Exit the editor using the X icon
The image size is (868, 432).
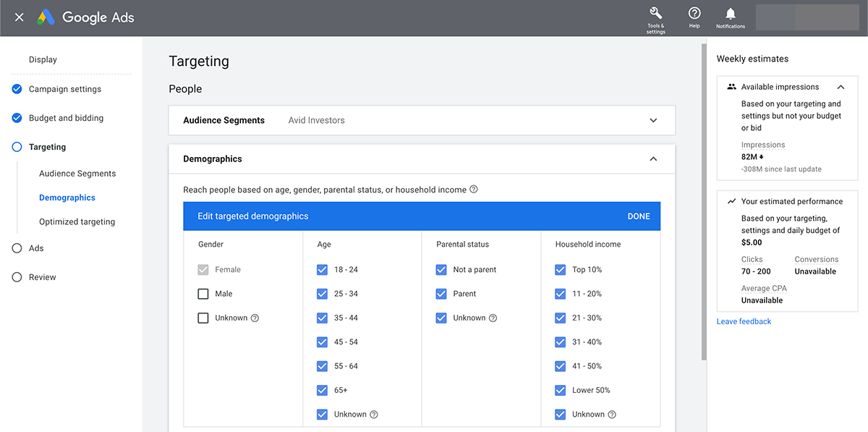click(19, 17)
